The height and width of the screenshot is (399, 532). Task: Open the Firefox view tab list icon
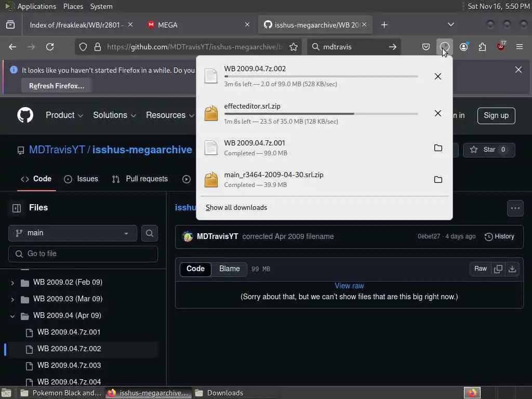coord(10,25)
